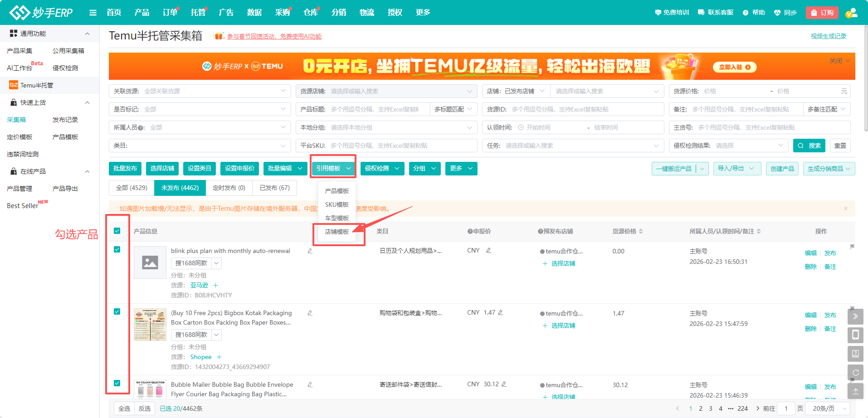868x418 pixels.
Task: Expand the 批量编辑 dropdown button
Action: (285, 169)
